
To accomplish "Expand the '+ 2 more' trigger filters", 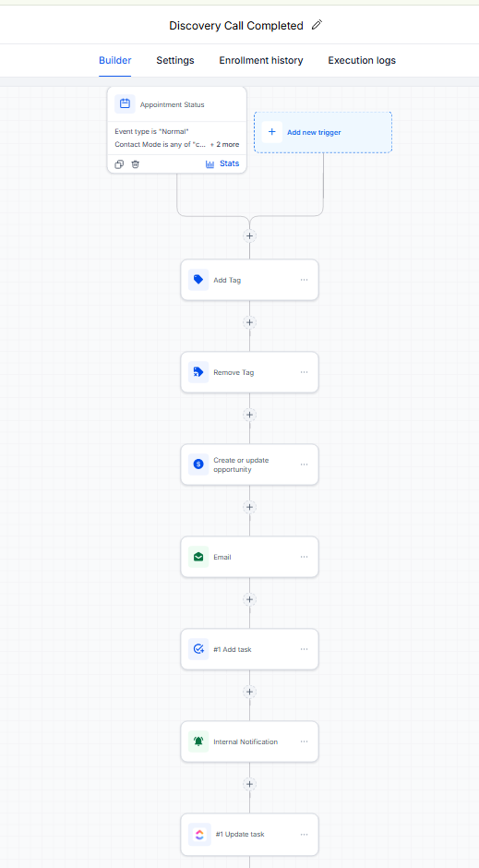I will click(x=224, y=144).
